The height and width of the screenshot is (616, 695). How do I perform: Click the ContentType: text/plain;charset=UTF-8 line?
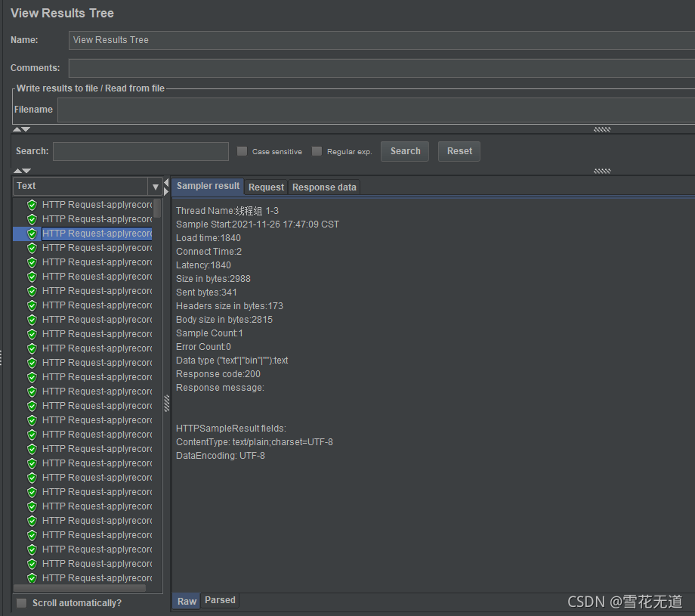click(255, 442)
